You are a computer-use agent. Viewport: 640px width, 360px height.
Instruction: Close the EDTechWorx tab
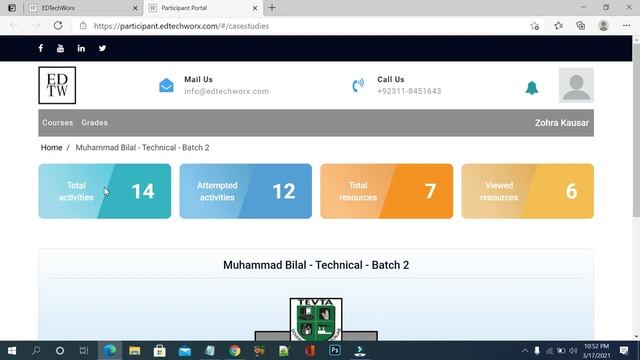(x=135, y=8)
